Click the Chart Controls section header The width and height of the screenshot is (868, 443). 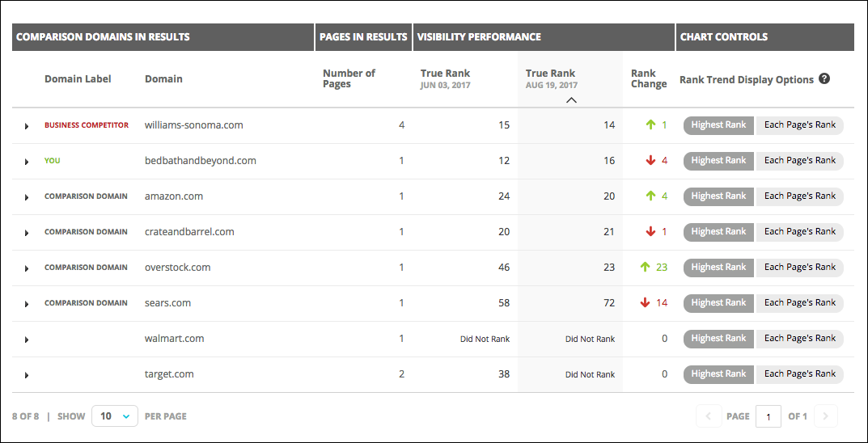pyautogui.click(x=764, y=37)
